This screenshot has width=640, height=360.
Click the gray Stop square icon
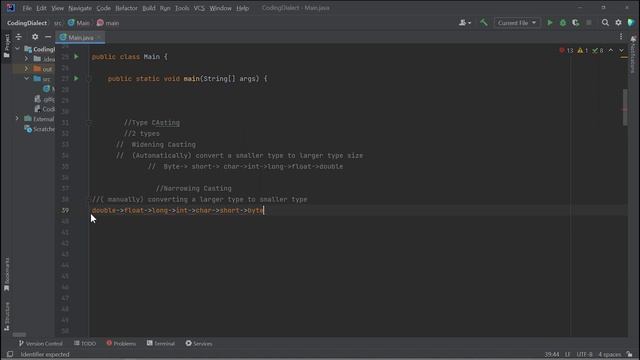point(589,23)
